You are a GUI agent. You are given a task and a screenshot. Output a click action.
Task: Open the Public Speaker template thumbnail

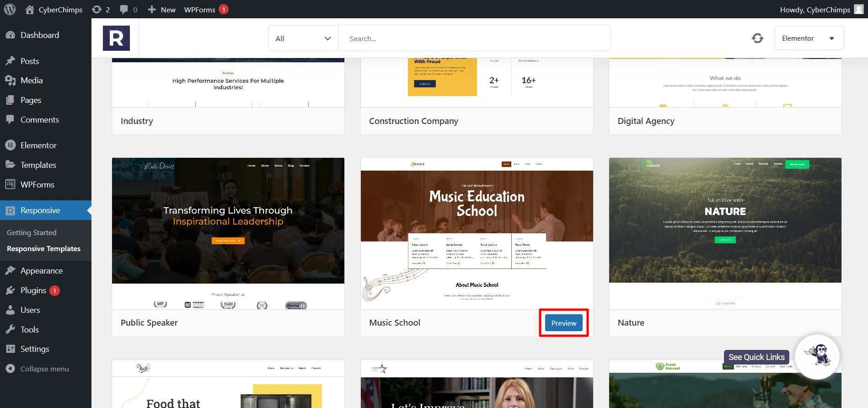228,234
